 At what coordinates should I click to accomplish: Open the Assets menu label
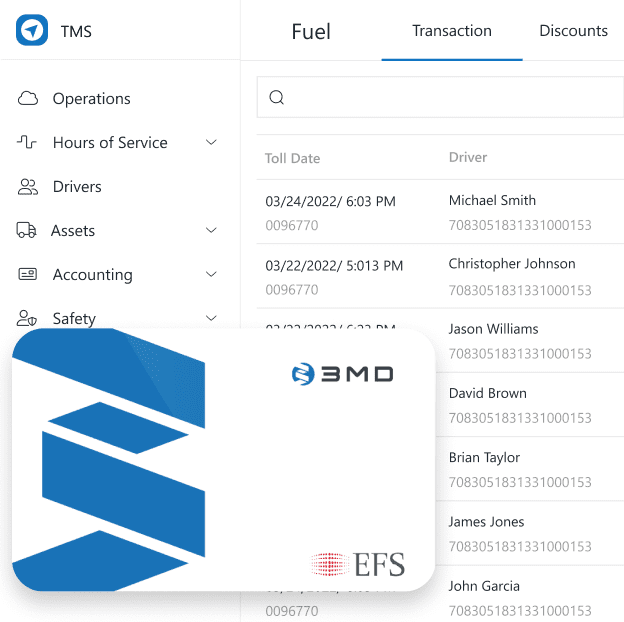pyautogui.click(x=73, y=230)
